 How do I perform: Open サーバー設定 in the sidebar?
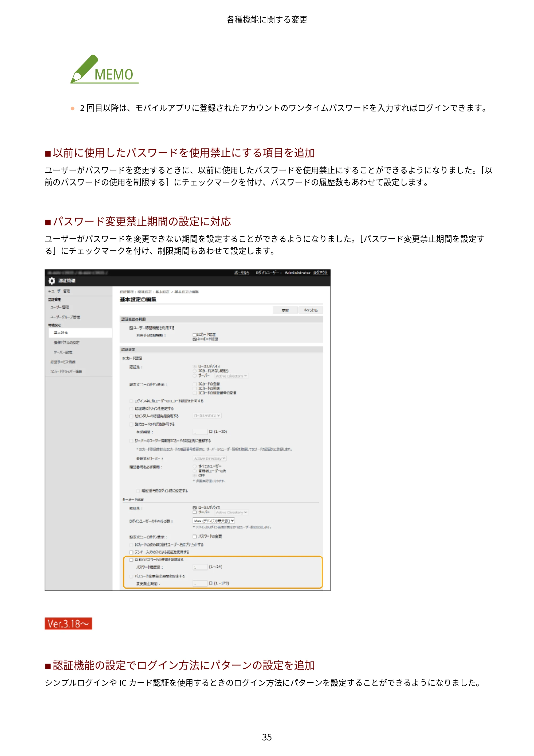(x=63, y=352)
